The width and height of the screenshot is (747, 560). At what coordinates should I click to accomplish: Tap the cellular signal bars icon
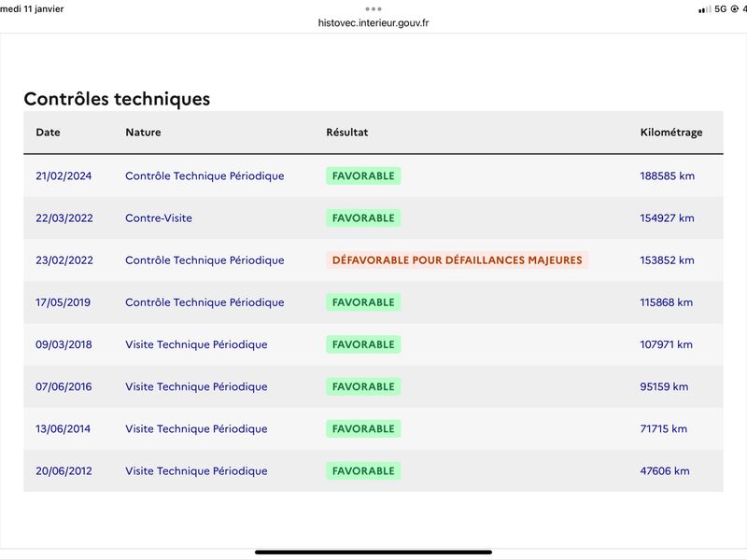pos(705,9)
